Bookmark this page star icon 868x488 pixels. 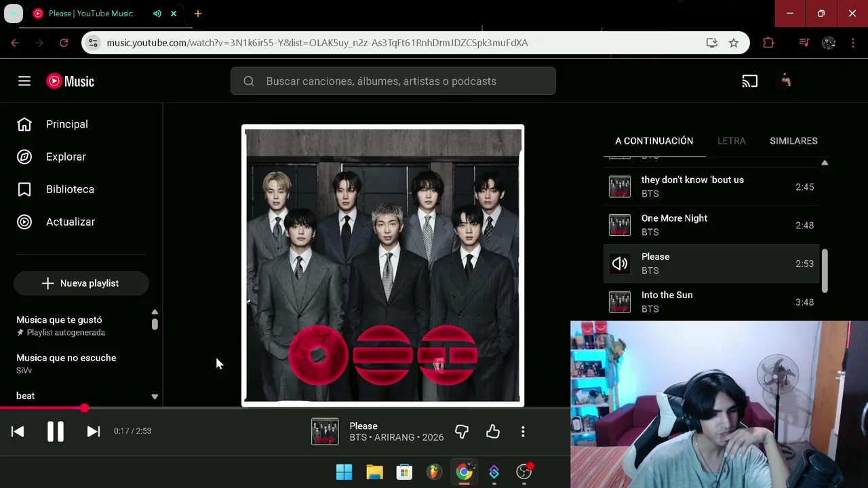point(734,43)
